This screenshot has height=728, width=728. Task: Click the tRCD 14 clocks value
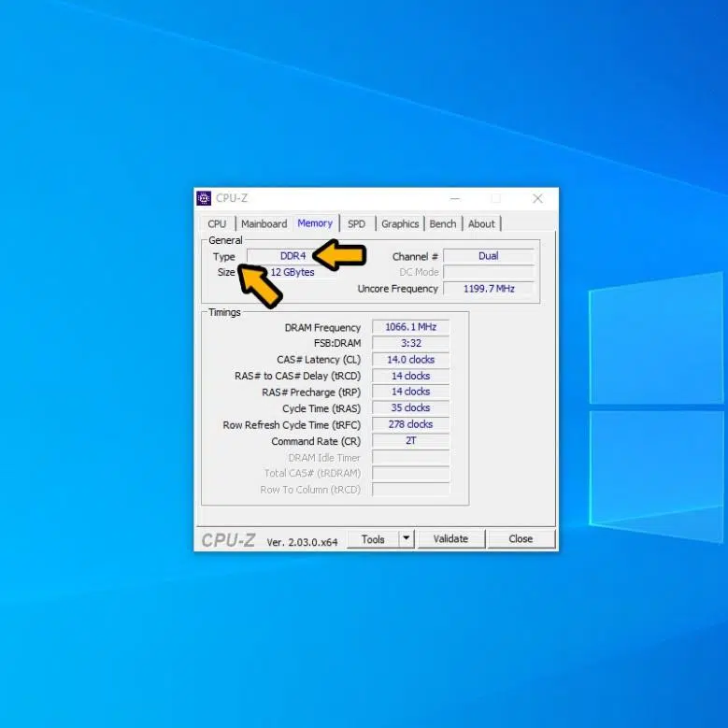coord(410,376)
